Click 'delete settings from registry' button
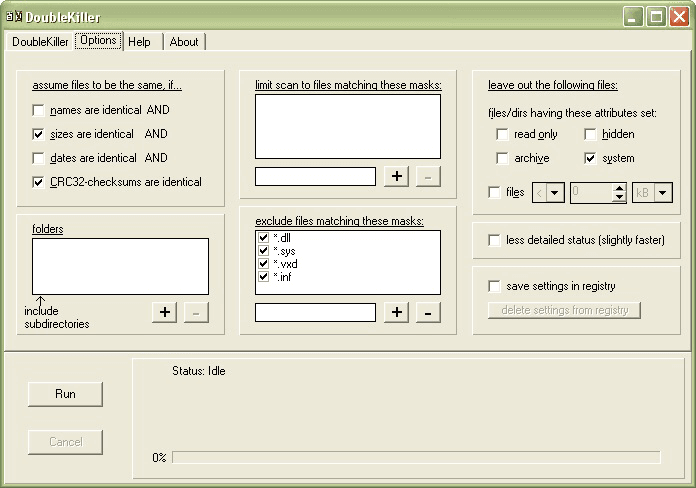Viewport: 696px width, 488px height. 564,310
